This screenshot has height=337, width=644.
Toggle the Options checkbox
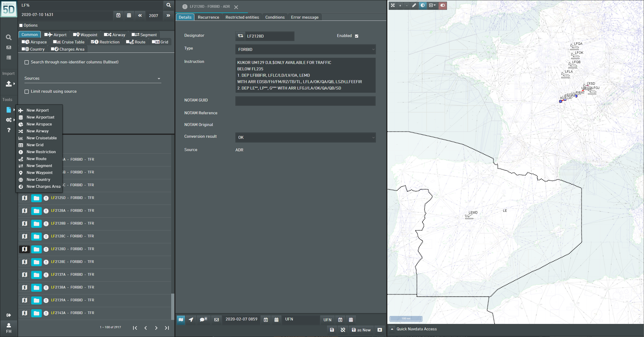click(21, 25)
